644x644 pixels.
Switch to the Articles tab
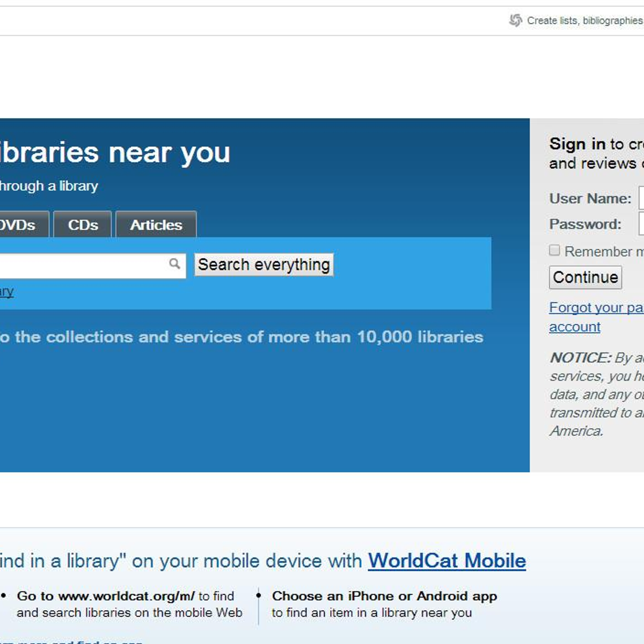tap(156, 225)
